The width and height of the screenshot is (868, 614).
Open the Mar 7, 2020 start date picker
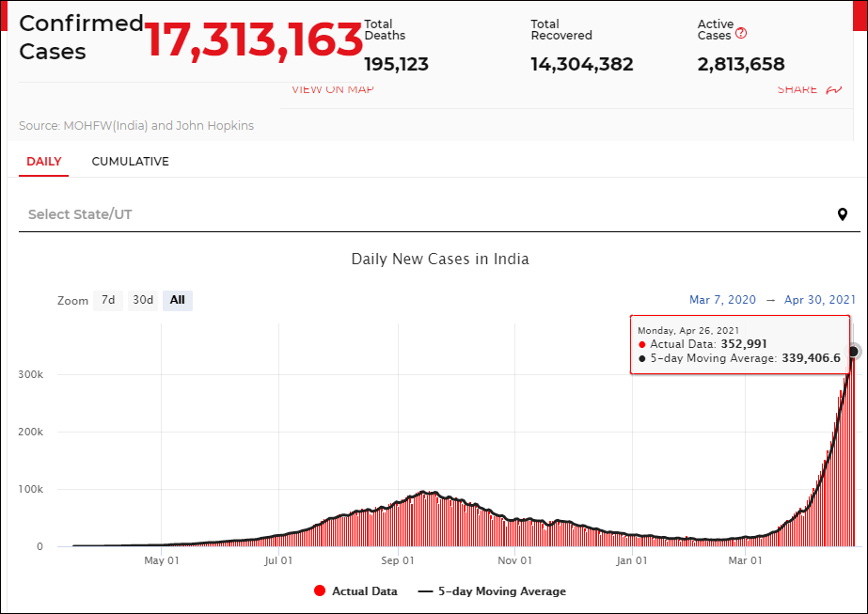[722, 300]
